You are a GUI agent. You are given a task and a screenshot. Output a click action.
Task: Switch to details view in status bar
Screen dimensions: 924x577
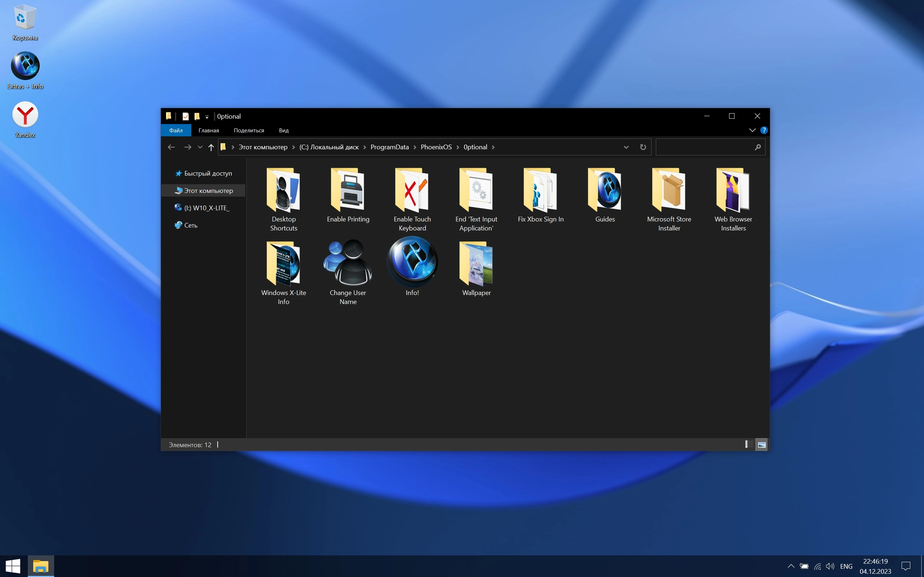(x=749, y=444)
